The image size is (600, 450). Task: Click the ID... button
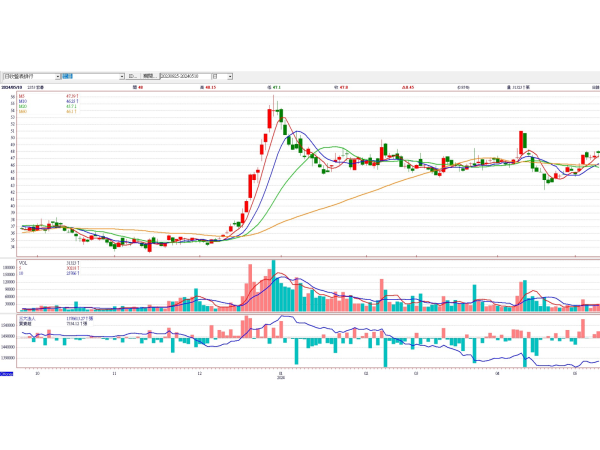pyautogui.click(x=133, y=76)
